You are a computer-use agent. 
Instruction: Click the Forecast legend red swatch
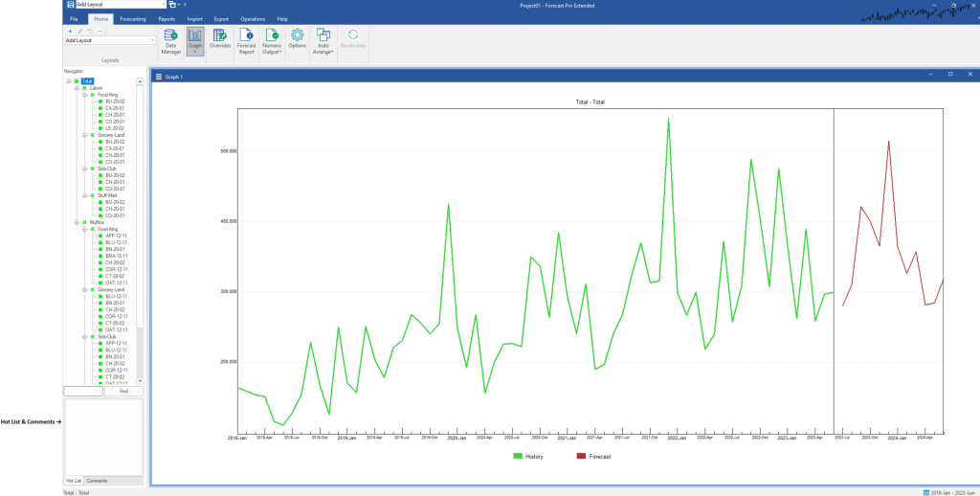click(581, 457)
